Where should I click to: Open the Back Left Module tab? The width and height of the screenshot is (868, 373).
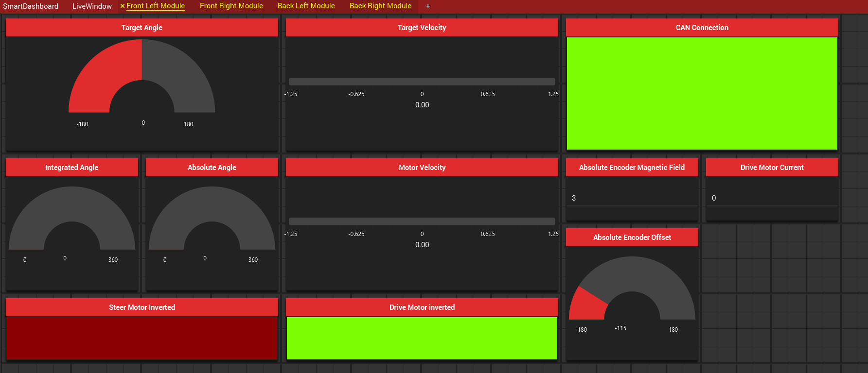tap(306, 6)
